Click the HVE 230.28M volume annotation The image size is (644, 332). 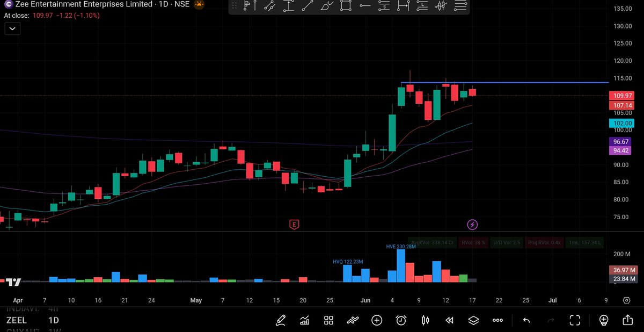pos(401,246)
